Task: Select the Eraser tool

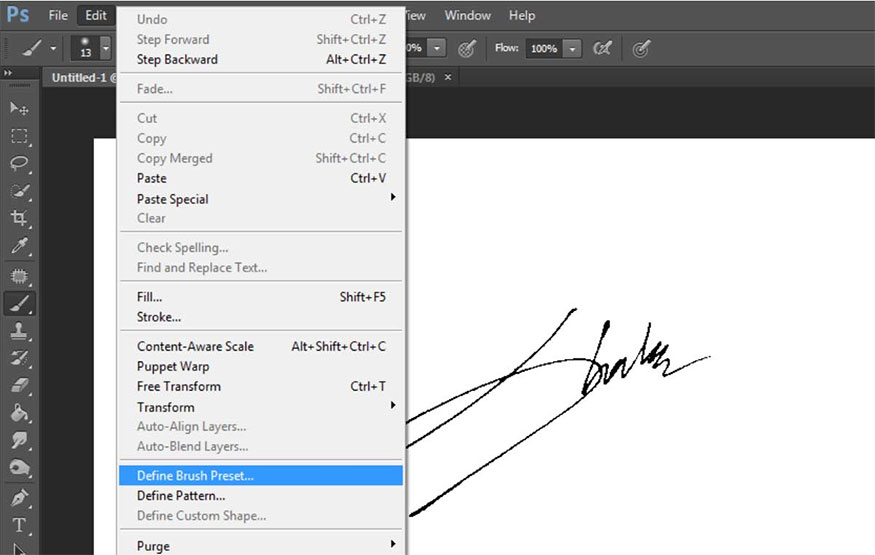Action: coord(19,385)
